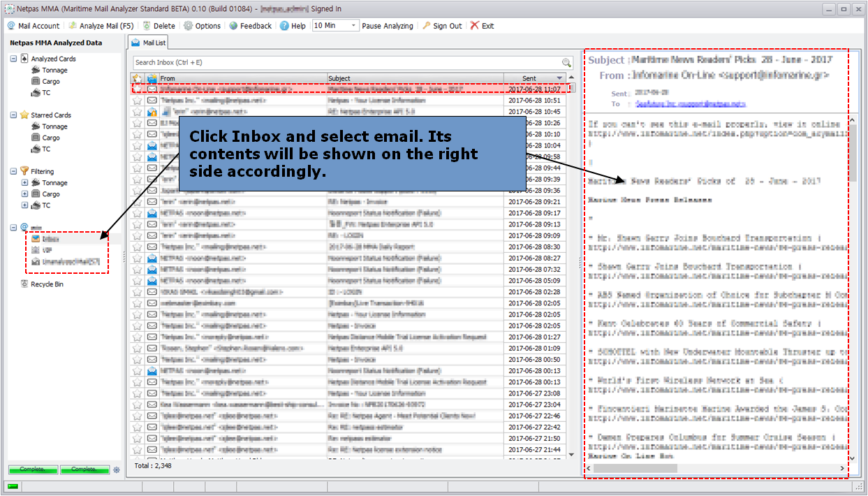Collapse the Analyzed Cards tree node
Screen dimensions: 868x496
pyautogui.click(x=13, y=59)
